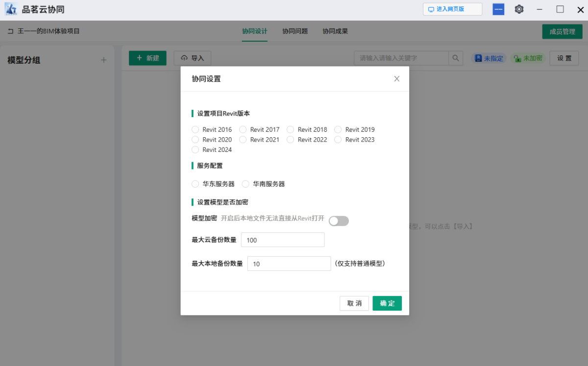Choose the Revit 2016 version option

click(x=195, y=129)
